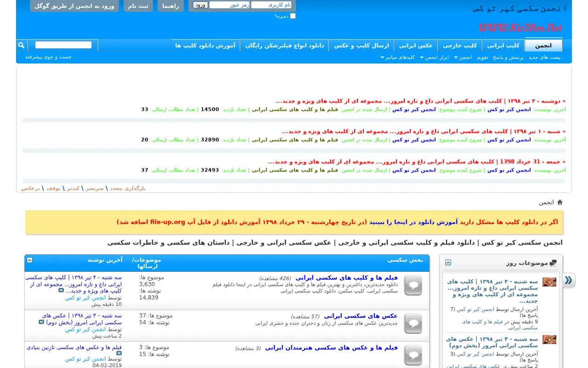Click the توقف ticker control
This screenshot has height=368, width=588.
click(x=53, y=188)
